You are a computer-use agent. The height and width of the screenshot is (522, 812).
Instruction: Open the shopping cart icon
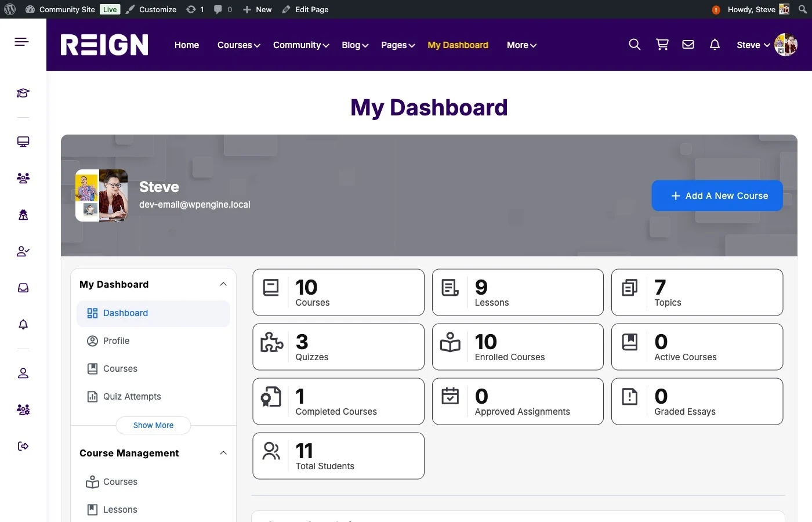[662, 45]
